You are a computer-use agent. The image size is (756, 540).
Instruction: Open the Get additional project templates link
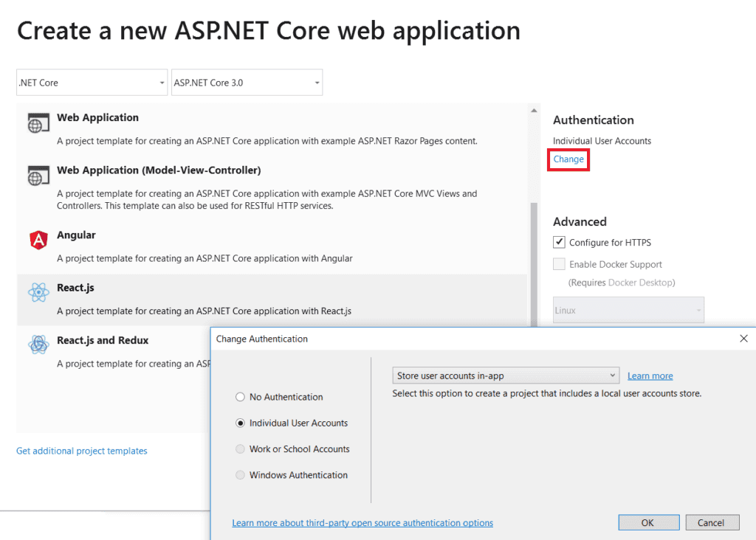pos(82,451)
